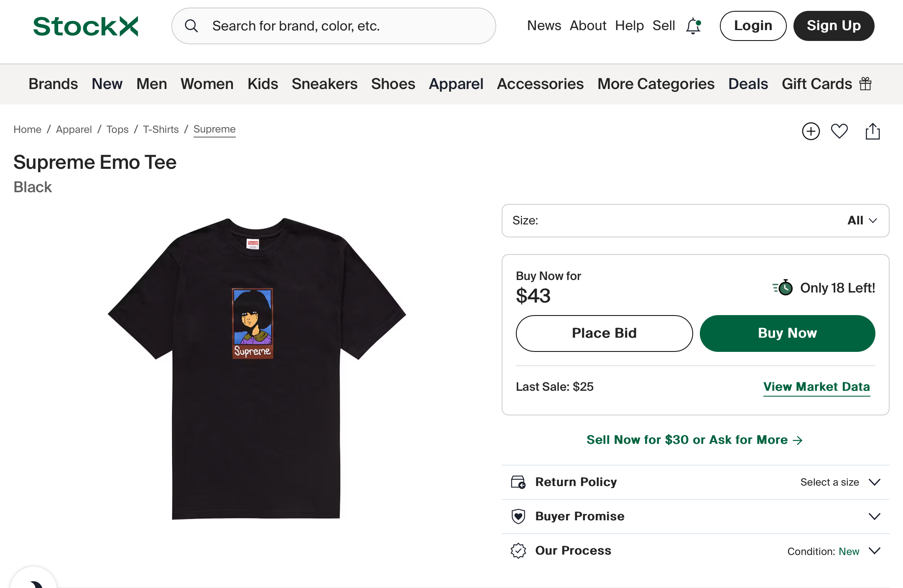Click the Our Process badge icon
This screenshot has width=903, height=588.
(x=518, y=551)
